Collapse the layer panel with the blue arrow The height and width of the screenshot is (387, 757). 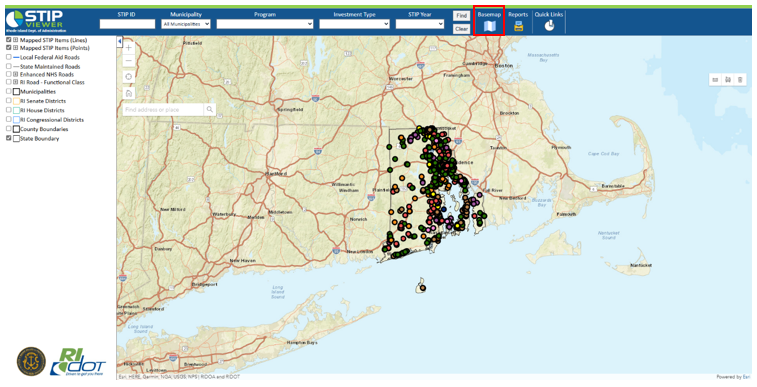pos(119,41)
